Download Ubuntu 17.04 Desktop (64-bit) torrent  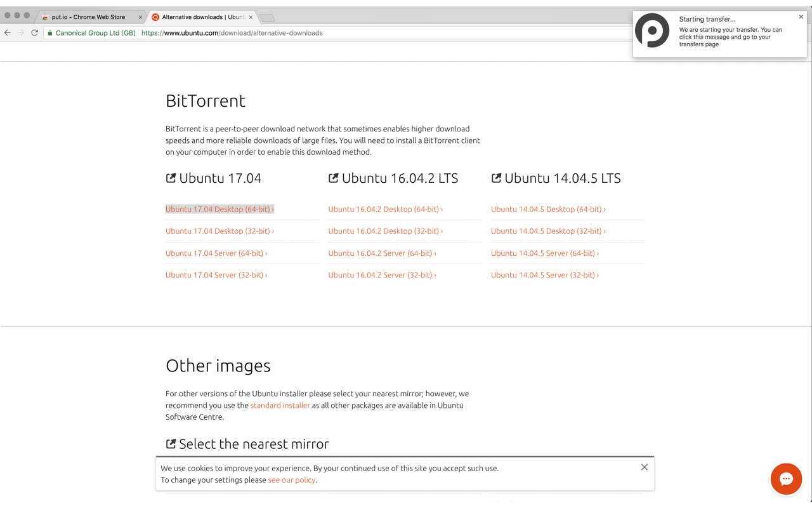[219, 209]
